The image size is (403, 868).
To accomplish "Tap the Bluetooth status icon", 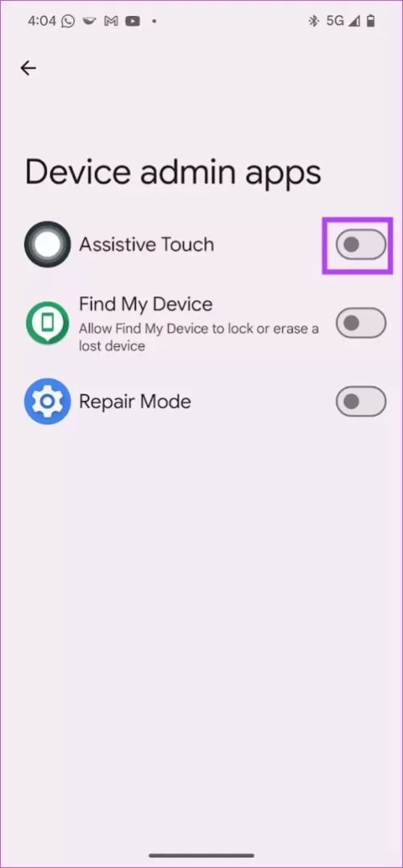I will pos(314,21).
